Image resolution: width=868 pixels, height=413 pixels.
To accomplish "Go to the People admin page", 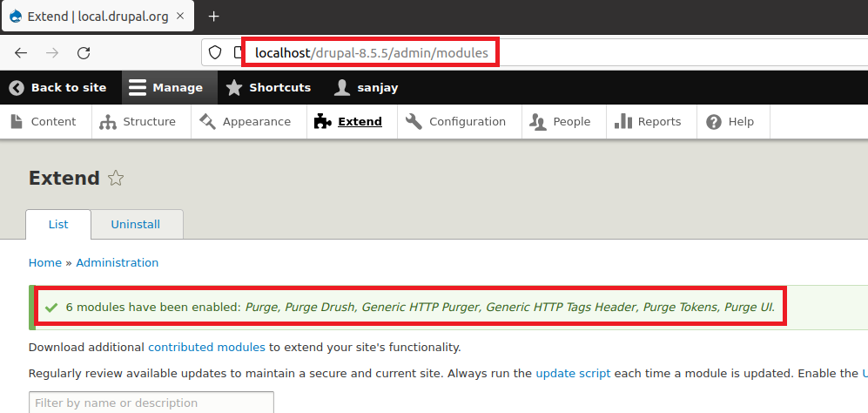I will pyautogui.click(x=561, y=122).
